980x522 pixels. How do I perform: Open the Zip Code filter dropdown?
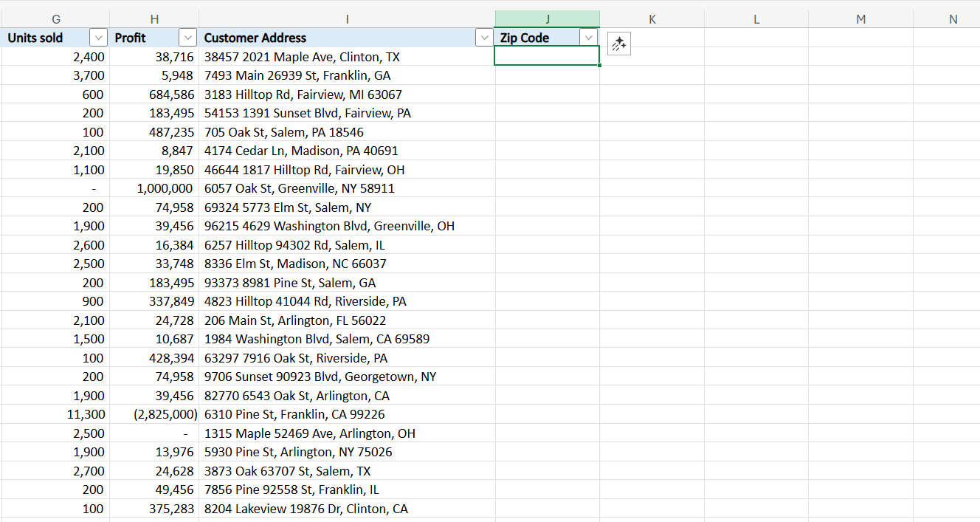pyautogui.click(x=588, y=38)
